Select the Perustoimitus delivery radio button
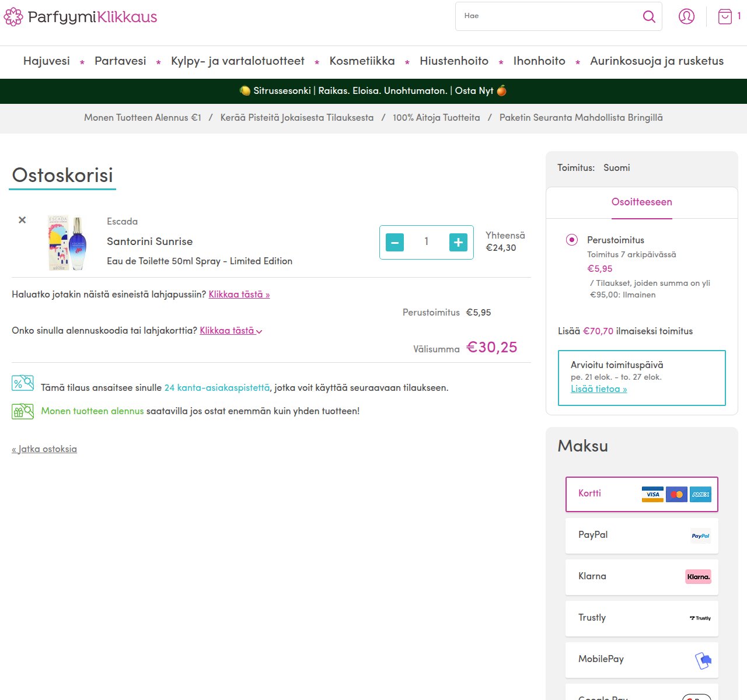747x700 pixels. [x=572, y=240]
